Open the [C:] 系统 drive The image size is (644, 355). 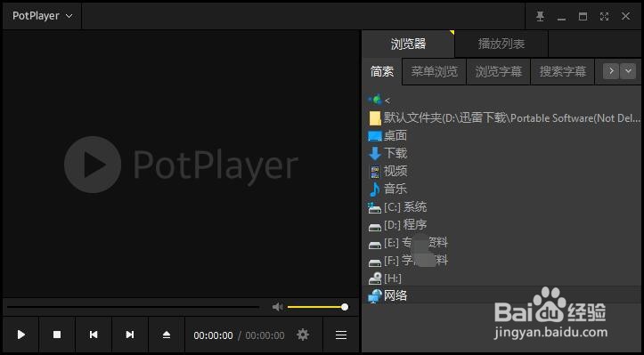[502, 207]
